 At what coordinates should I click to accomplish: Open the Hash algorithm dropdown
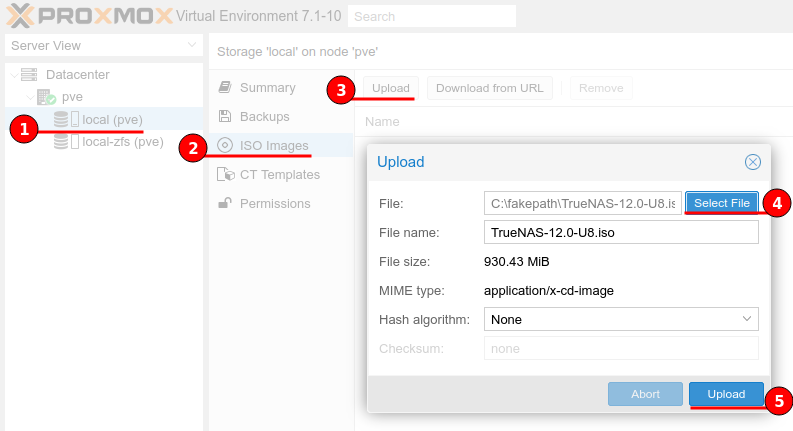pyautogui.click(x=746, y=319)
